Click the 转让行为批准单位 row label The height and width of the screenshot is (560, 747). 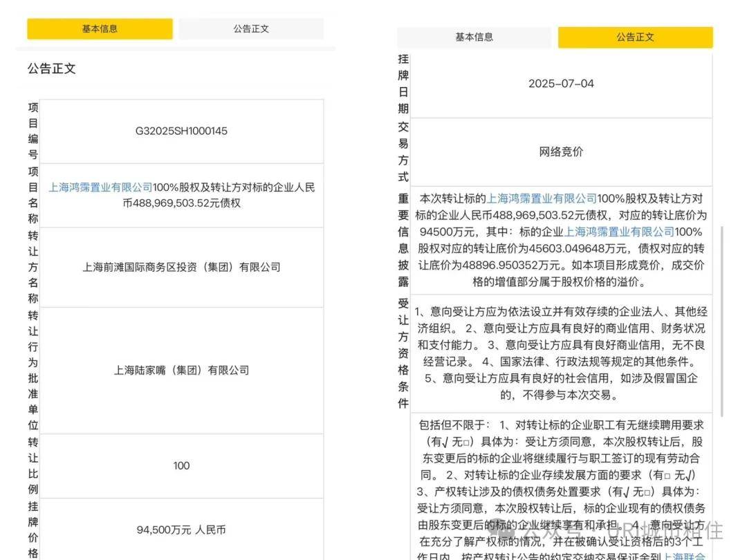pyautogui.click(x=33, y=370)
